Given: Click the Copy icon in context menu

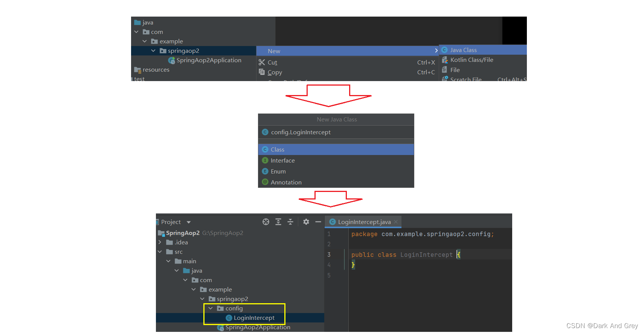Looking at the screenshot, I should (262, 72).
